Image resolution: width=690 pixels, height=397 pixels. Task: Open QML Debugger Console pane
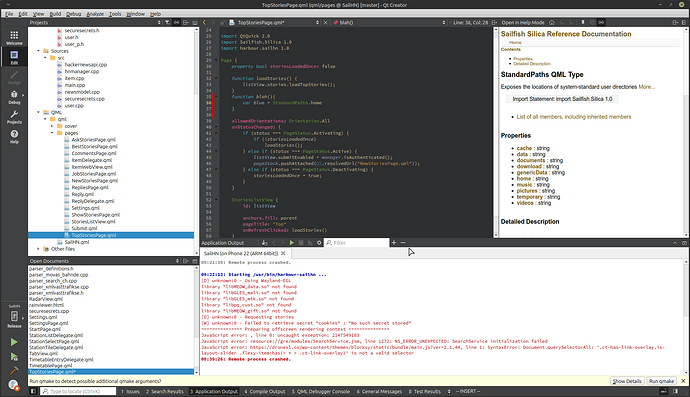point(321,391)
